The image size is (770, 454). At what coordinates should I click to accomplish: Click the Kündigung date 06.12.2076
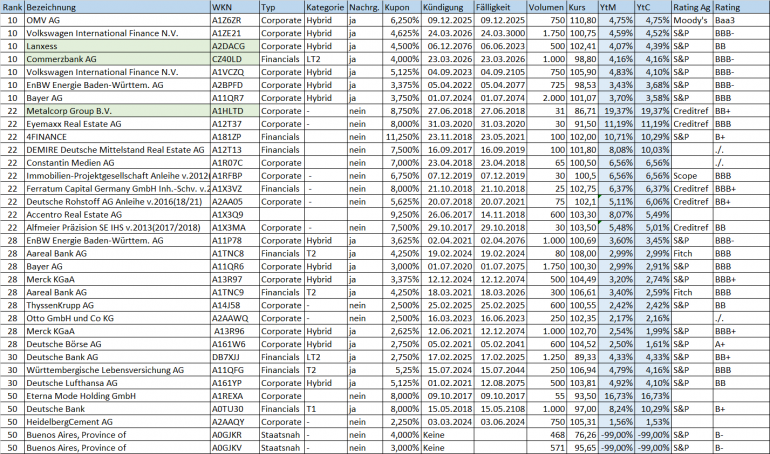(447, 46)
